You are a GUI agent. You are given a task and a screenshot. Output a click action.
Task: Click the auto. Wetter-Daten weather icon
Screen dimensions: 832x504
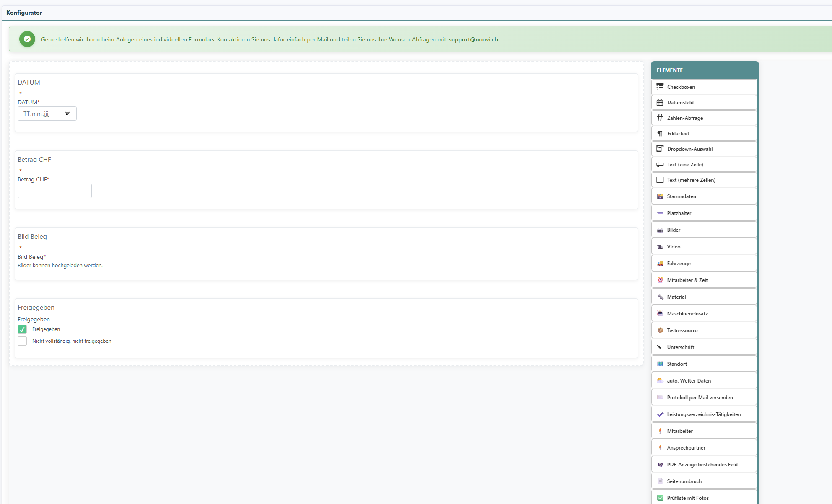click(660, 381)
